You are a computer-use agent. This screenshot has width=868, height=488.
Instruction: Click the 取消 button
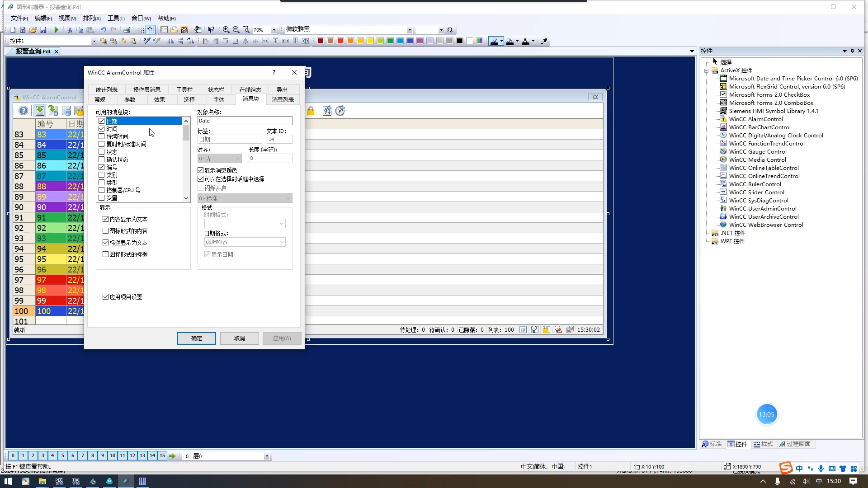click(x=239, y=338)
